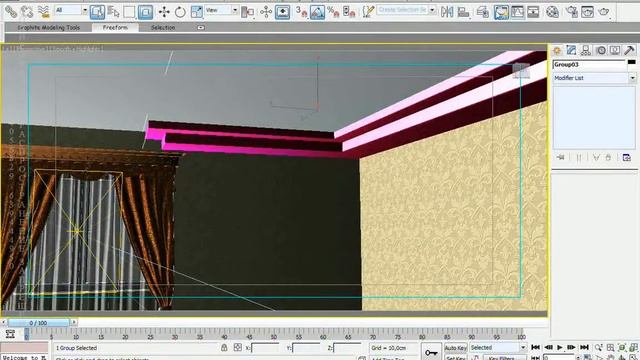Toggle Window/Crossing selection mode
640x360 pixels.
tap(145, 12)
